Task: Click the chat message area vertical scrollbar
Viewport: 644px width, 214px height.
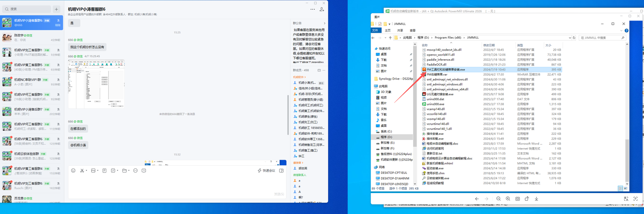Action: pos(288,115)
